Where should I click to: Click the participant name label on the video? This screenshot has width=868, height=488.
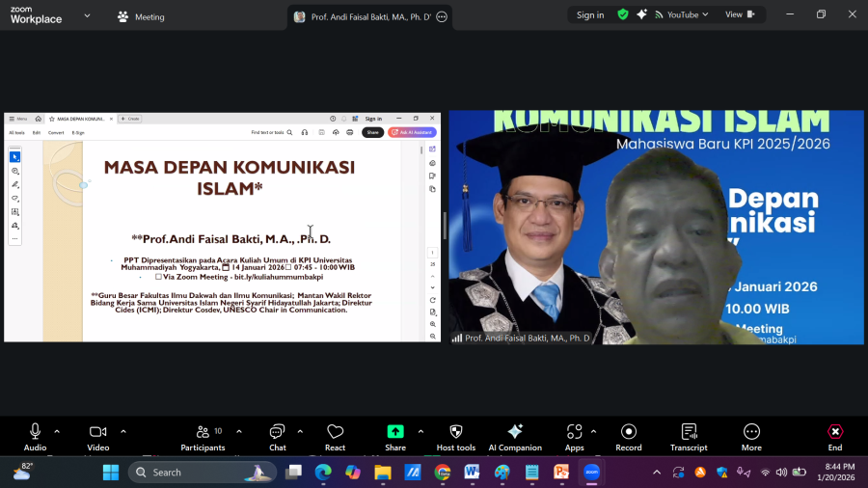[528, 339]
